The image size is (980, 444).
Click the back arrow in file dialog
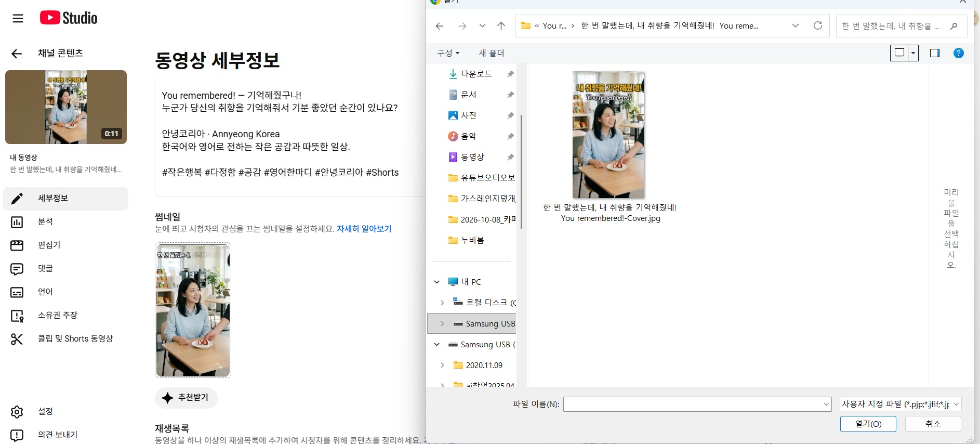440,26
